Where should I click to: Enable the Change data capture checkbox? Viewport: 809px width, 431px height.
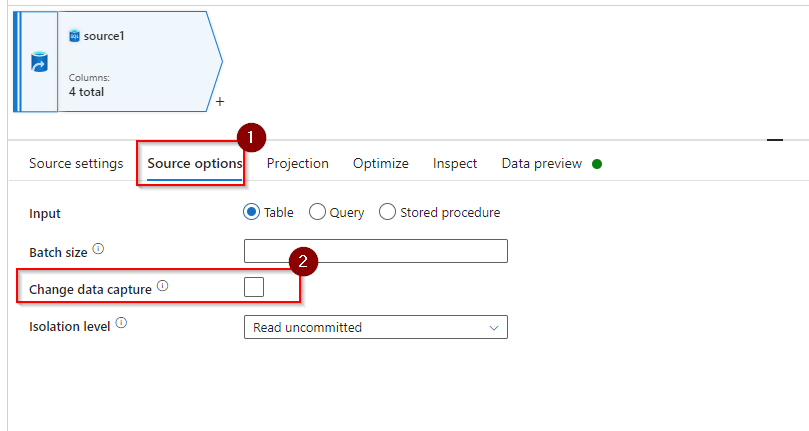(254, 287)
